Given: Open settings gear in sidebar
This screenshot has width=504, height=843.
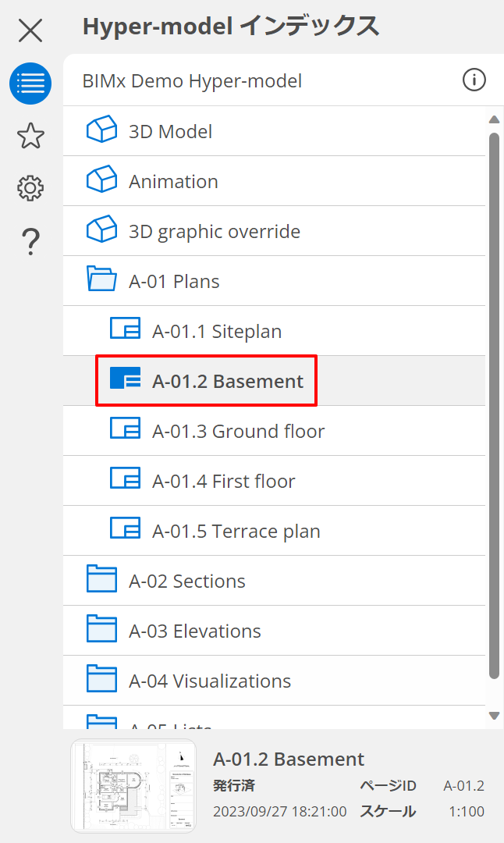Looking at the screenshot, I should 30,188.
